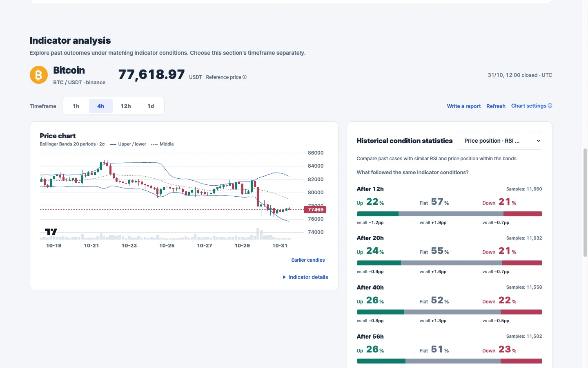Click the Samples: 11,502 text
The image size is (588, 368).
click(524, 336)
